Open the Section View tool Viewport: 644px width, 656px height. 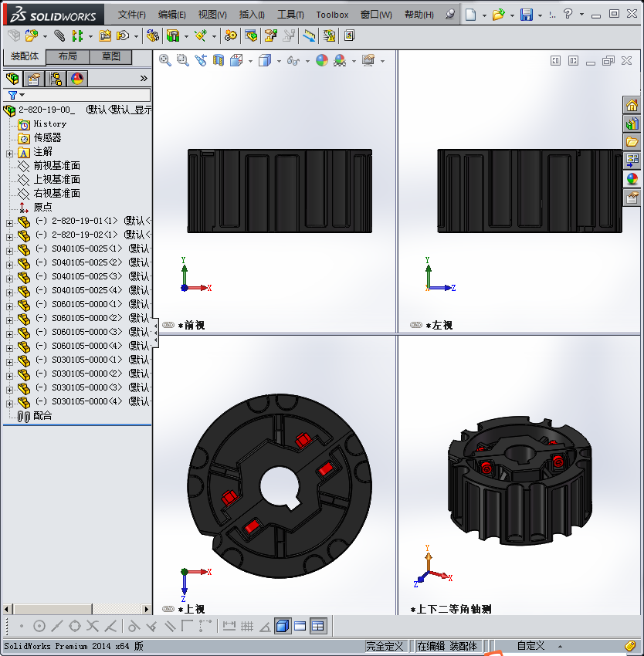click(x=219, y=60)
